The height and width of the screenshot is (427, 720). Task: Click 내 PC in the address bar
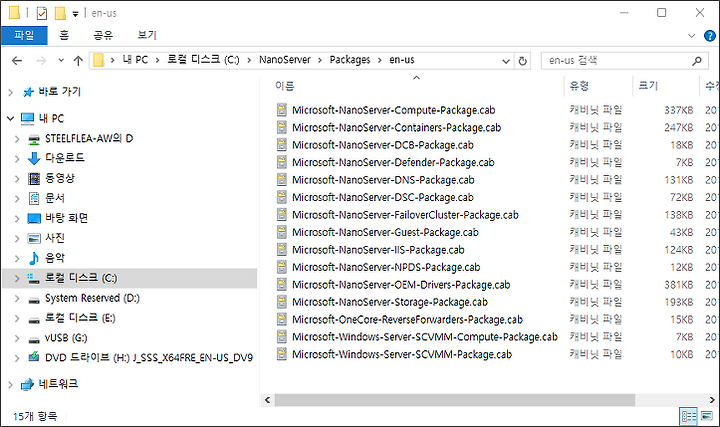135,60
